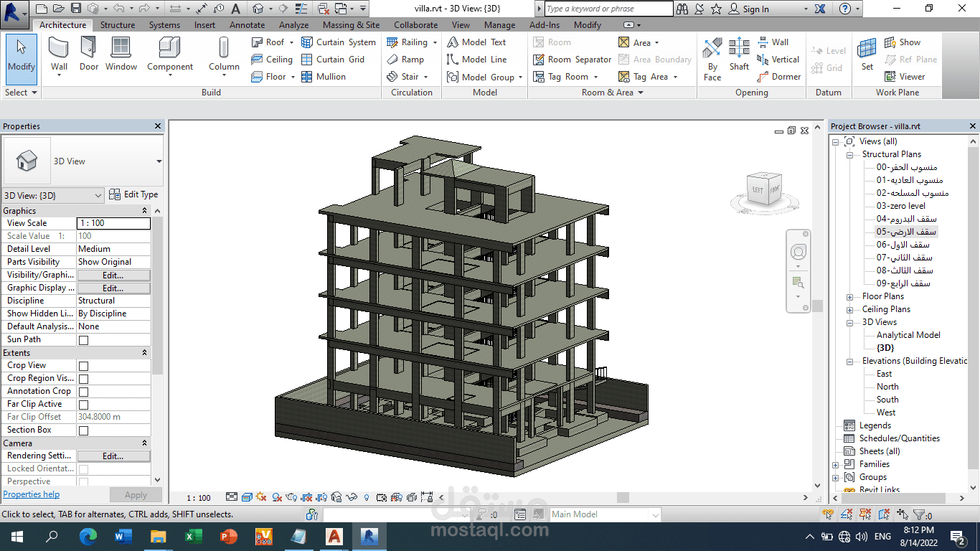Activate the Curtain Grid tool
Viewport: 980px width, 551px height.
coord(333,60)
